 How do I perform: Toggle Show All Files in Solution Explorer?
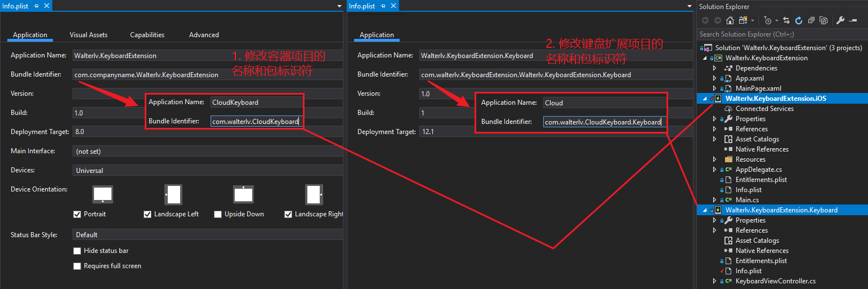(824, 20)
